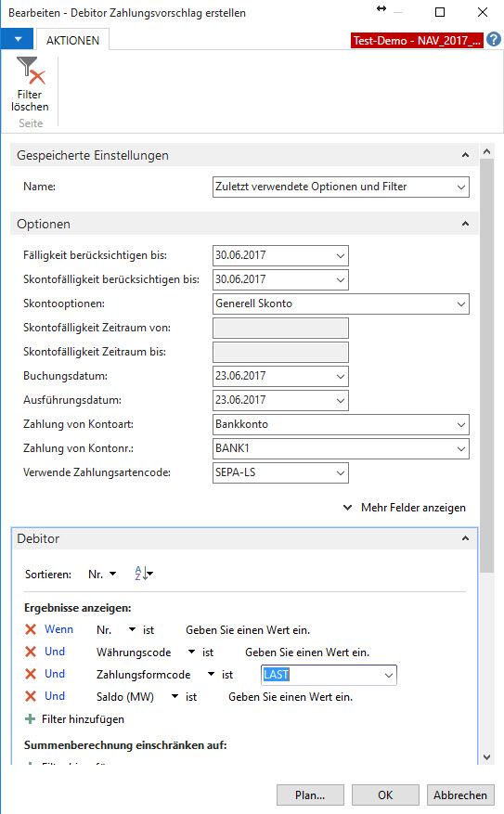Click the window resize arrows icon in title bar

[381, 8]
